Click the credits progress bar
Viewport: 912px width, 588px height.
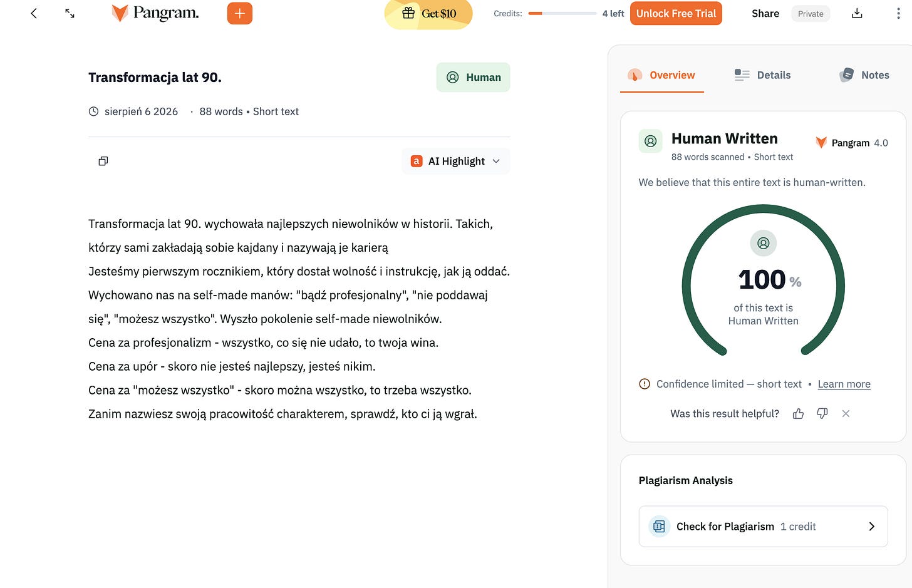(562, 13)
